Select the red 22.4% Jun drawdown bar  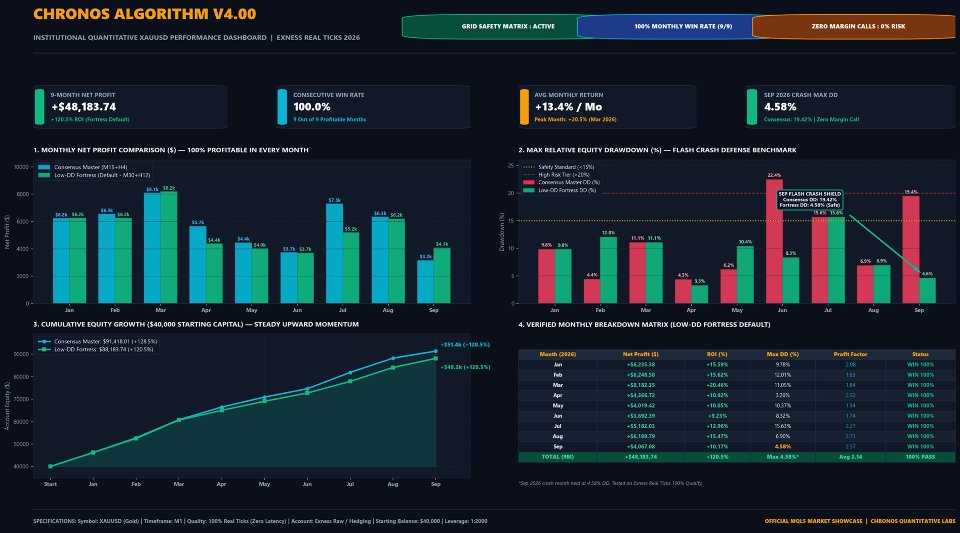pyautogui.click(x=774, y=241)
